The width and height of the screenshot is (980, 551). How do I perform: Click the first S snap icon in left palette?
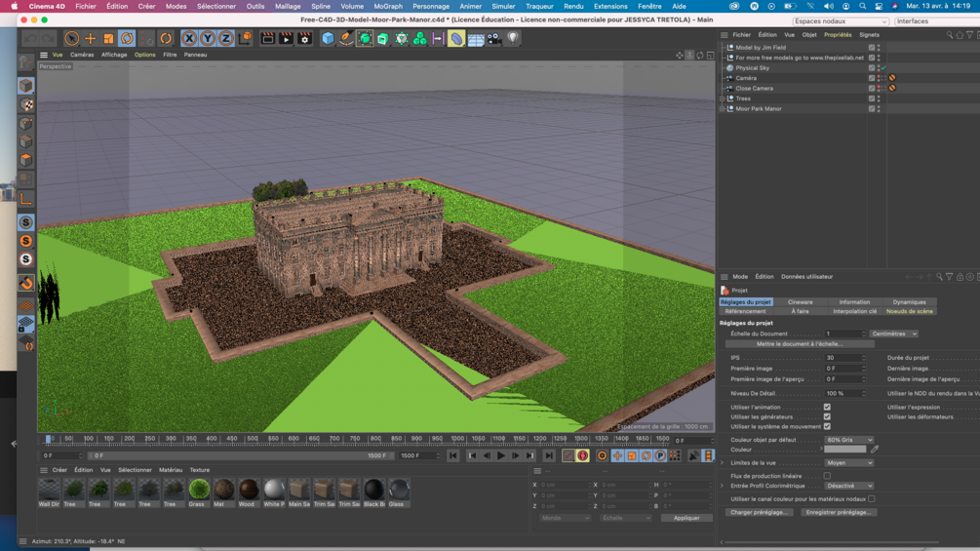25,222
